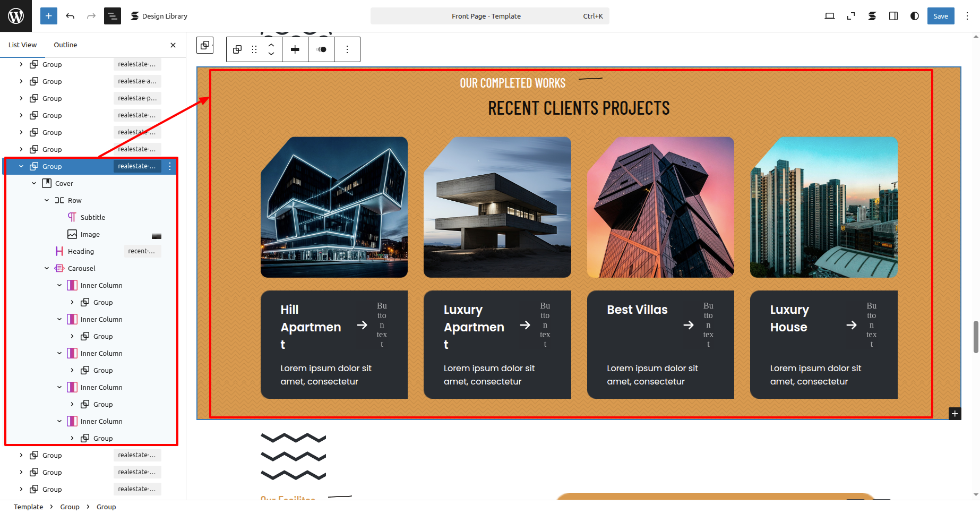This screenshot has width=980, height=513.
Task: Toggle the Settings sidebar panel icon
Action: click(x=893, y=16)
